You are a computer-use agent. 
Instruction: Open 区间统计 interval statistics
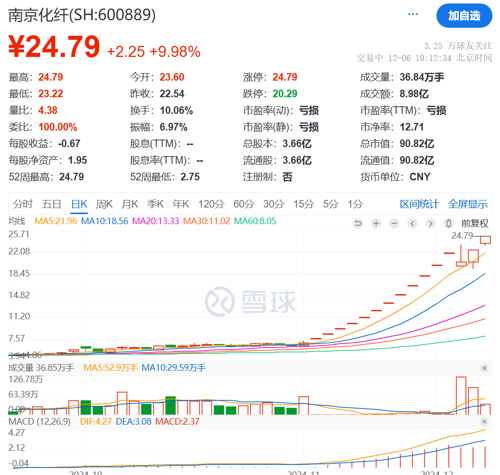(x=419, y=204)
